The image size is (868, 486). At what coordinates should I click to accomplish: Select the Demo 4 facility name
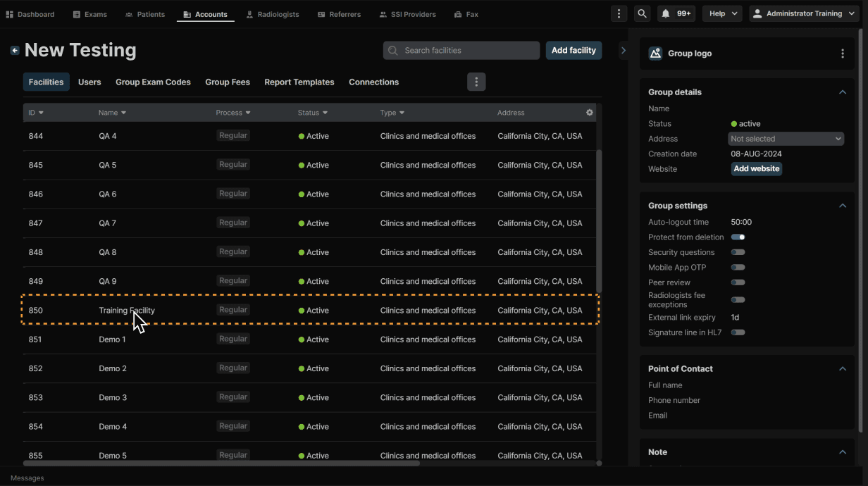[113, 427]
